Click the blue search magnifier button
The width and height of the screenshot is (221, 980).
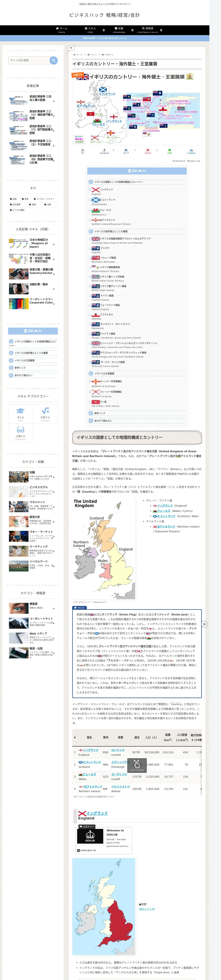(53, 60)
